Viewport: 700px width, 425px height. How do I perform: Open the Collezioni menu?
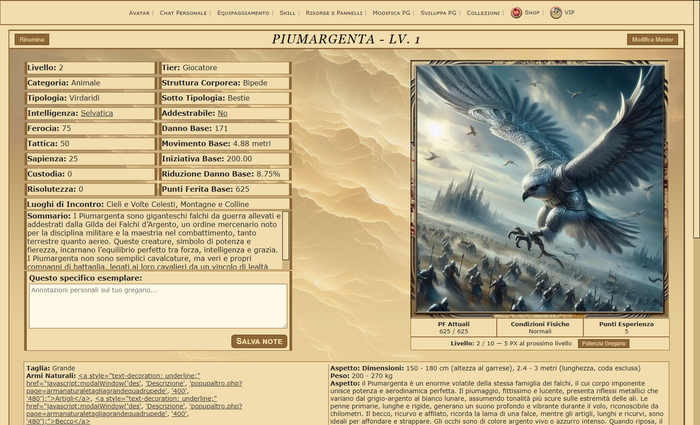click(x=483, y=13)
